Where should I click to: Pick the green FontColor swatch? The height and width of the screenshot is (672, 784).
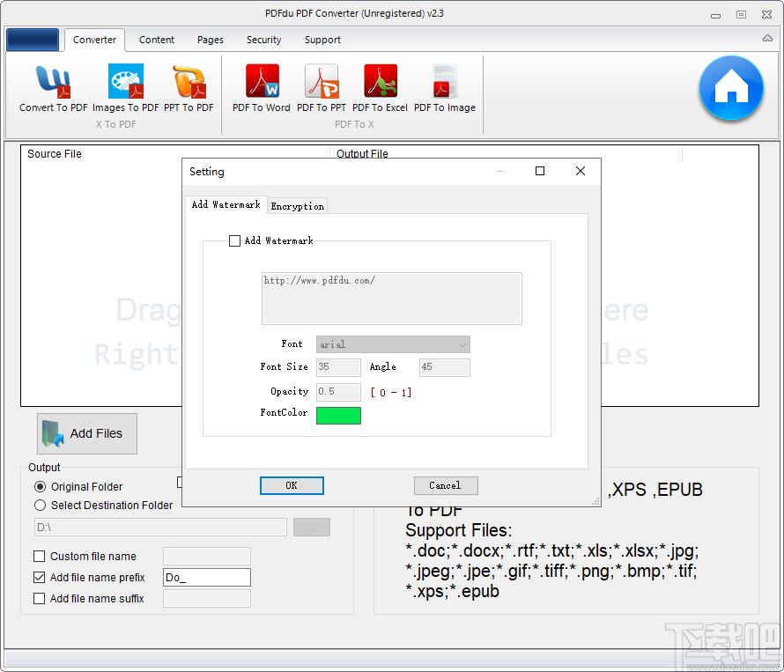(x=338, y=415)
